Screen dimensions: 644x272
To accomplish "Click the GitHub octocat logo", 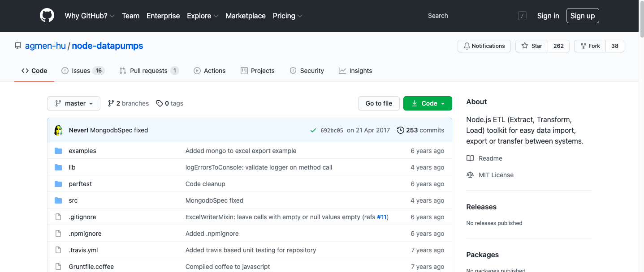I will (47, 16).
